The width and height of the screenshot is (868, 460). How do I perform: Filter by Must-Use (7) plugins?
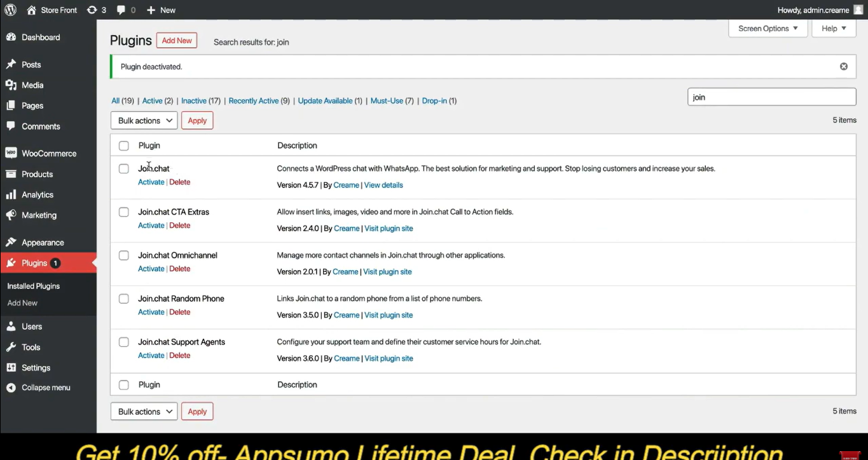coord(392,100)
